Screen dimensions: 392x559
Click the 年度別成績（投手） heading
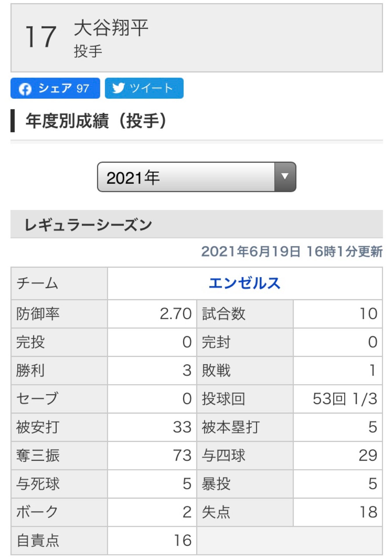point(96,121)
